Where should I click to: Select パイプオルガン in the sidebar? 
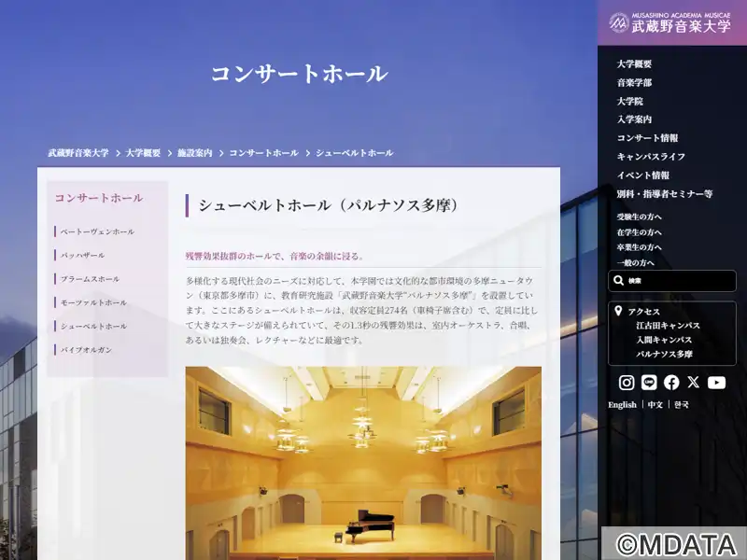click(x=86, y=350)
